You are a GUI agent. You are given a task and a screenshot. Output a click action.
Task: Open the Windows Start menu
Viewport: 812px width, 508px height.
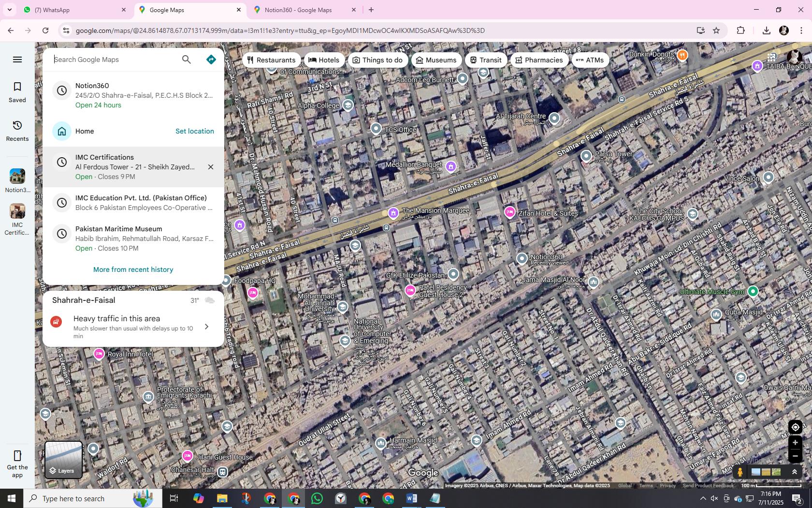tap(12, 498)
